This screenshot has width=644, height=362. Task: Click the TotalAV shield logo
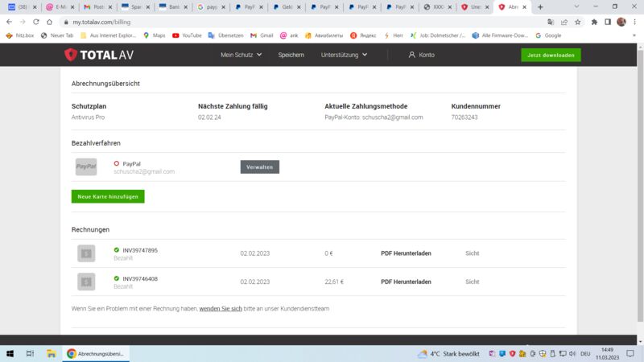pos(71,55)
